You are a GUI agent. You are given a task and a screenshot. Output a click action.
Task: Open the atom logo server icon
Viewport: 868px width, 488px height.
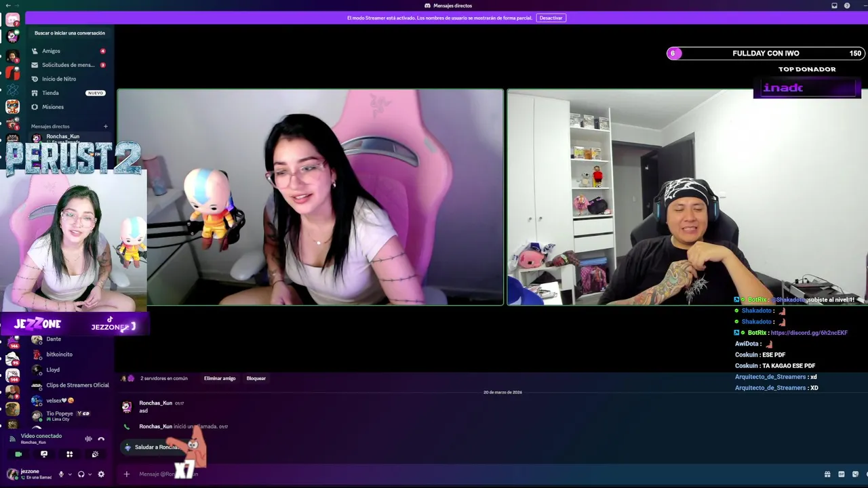[12, 89]
